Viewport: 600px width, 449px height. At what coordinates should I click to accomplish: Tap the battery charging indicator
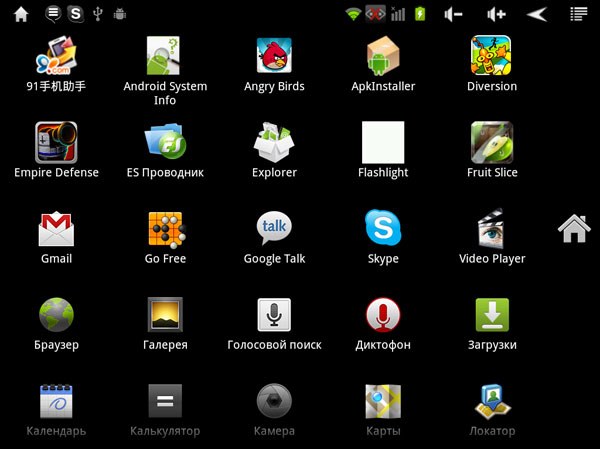420,14
